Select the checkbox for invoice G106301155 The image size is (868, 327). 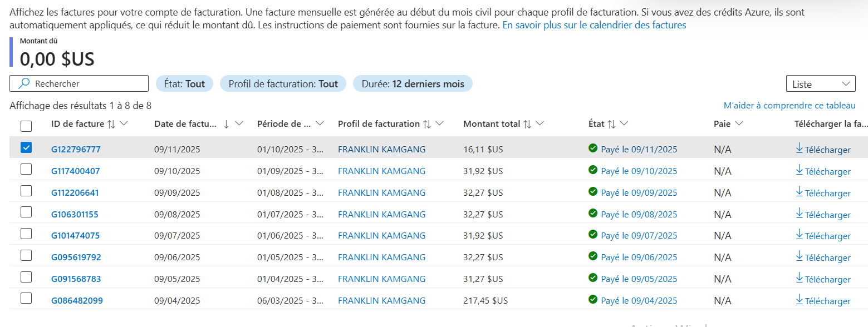coord(26,212)
